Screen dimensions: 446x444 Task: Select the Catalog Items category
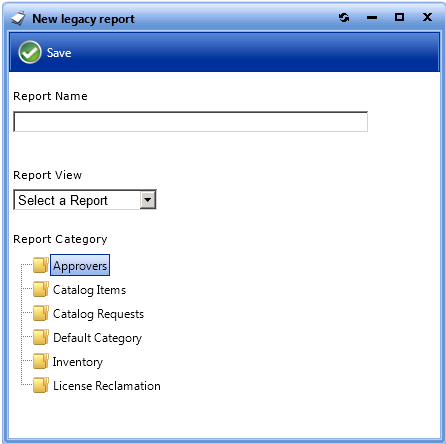point(89,290)
